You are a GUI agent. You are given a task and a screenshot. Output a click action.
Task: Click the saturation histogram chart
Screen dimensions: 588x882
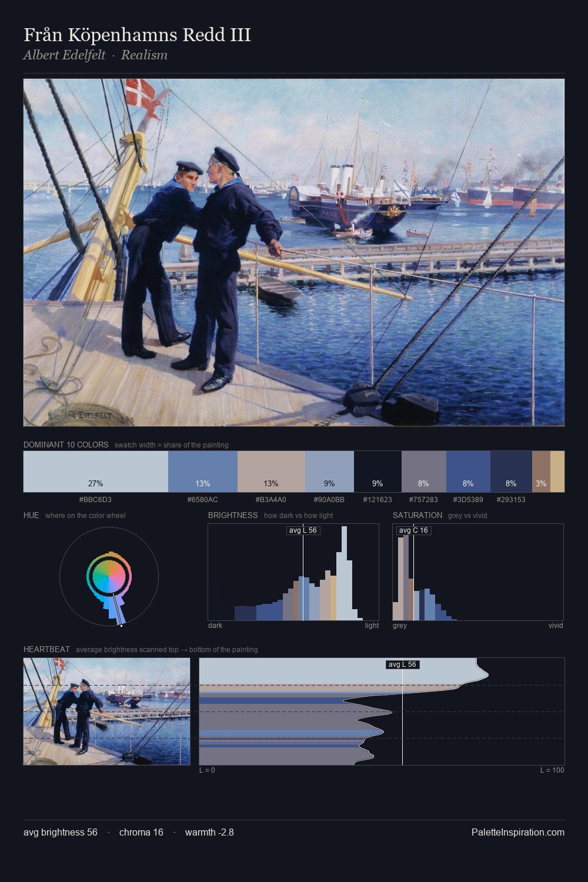coord(478,572)
